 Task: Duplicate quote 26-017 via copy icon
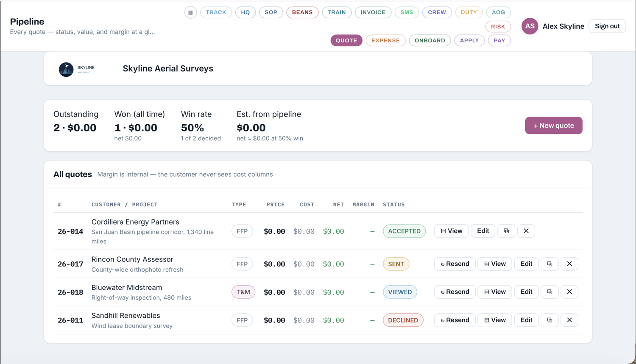click(x=550, y=264)
